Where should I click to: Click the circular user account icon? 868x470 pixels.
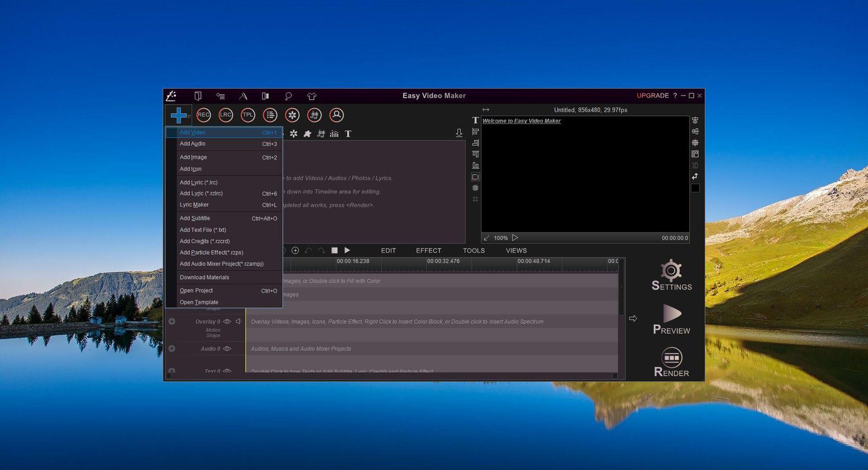337,115
